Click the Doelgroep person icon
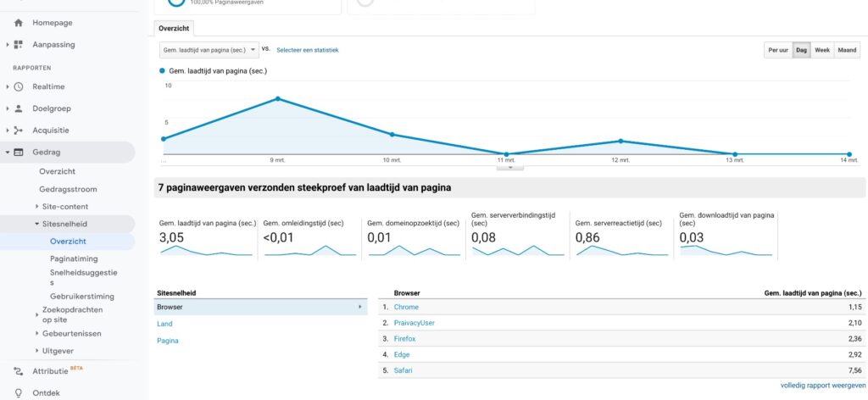The image size is (868, 400). pyautogui.click(x=19, y=108)
